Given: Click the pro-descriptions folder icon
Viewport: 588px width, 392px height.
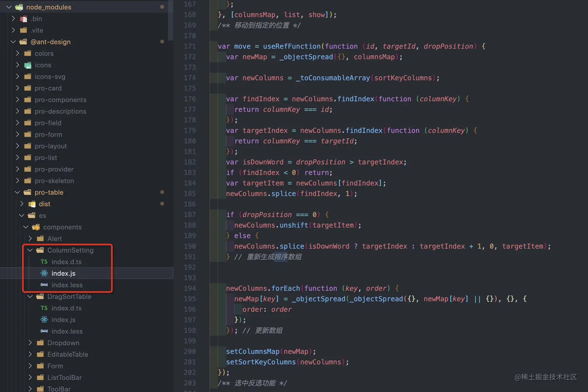Looking at the screenshot, I should (x=28, y=111).
